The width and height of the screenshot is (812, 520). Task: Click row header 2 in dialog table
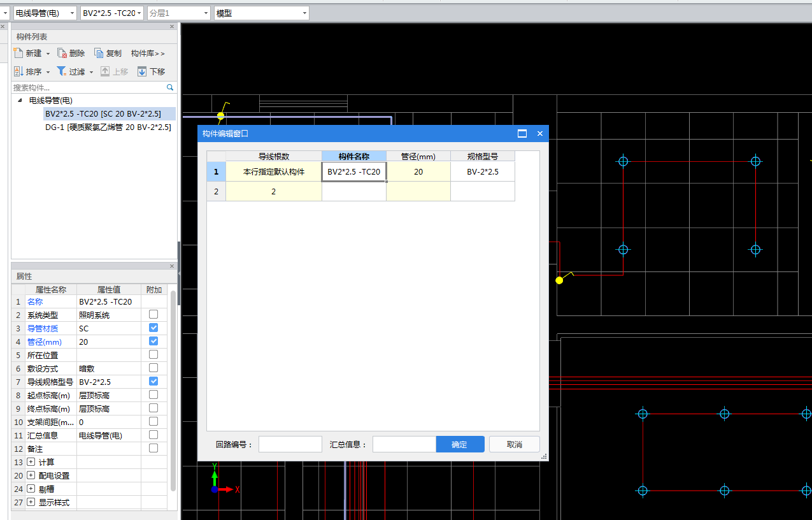[217, 191]
